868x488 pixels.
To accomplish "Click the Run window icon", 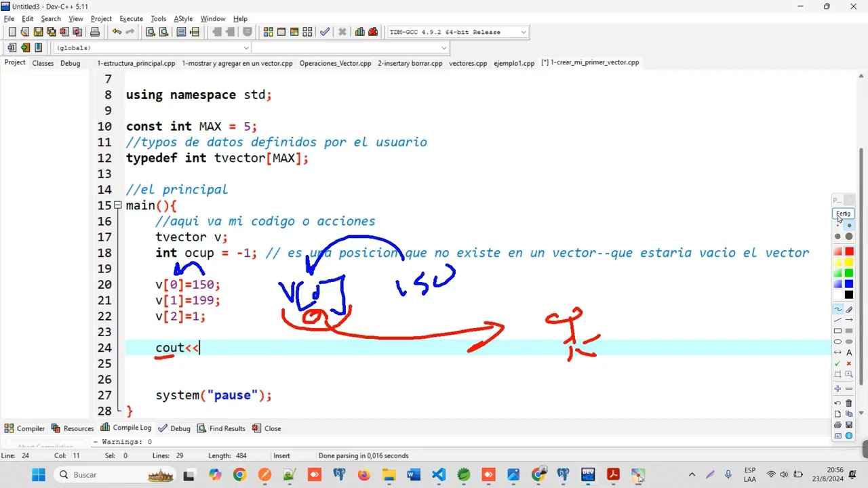I will (281, 32).
